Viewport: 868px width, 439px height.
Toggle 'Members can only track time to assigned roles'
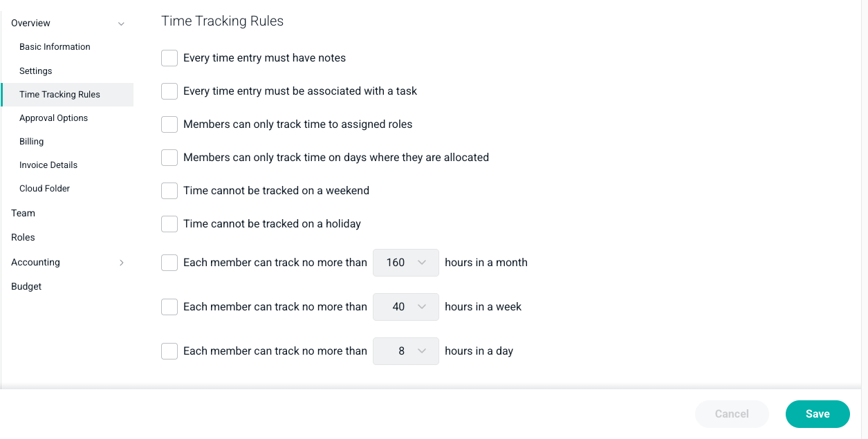169,124
